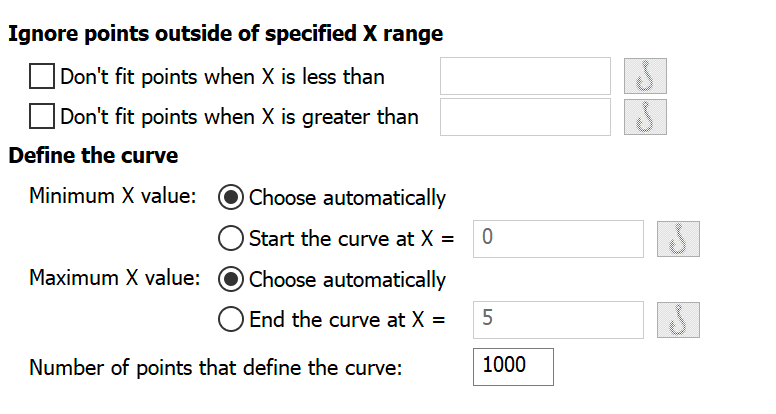776x414 pixels.
Task: Select the 'End the curve at X =' option
Action: (x=230, y=320)
